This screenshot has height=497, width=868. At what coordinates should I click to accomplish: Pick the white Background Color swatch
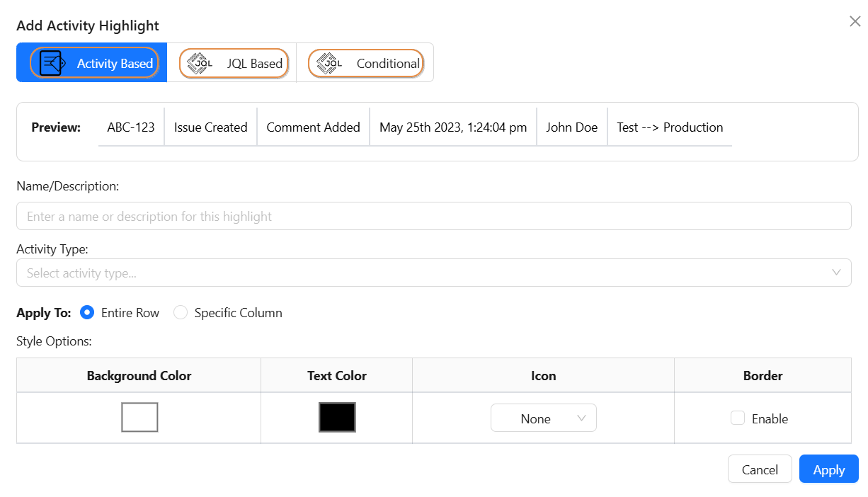pyautogui.click(x=139, y=417)
